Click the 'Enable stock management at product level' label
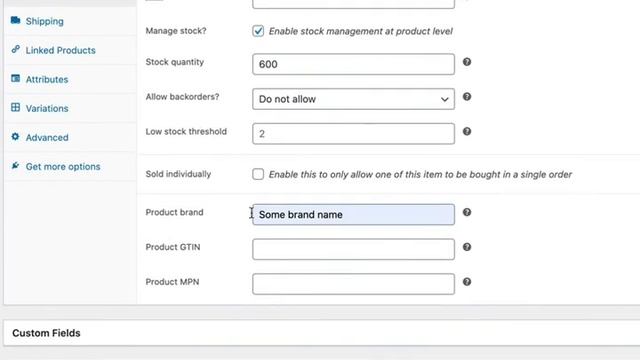 tap(360, 31)
